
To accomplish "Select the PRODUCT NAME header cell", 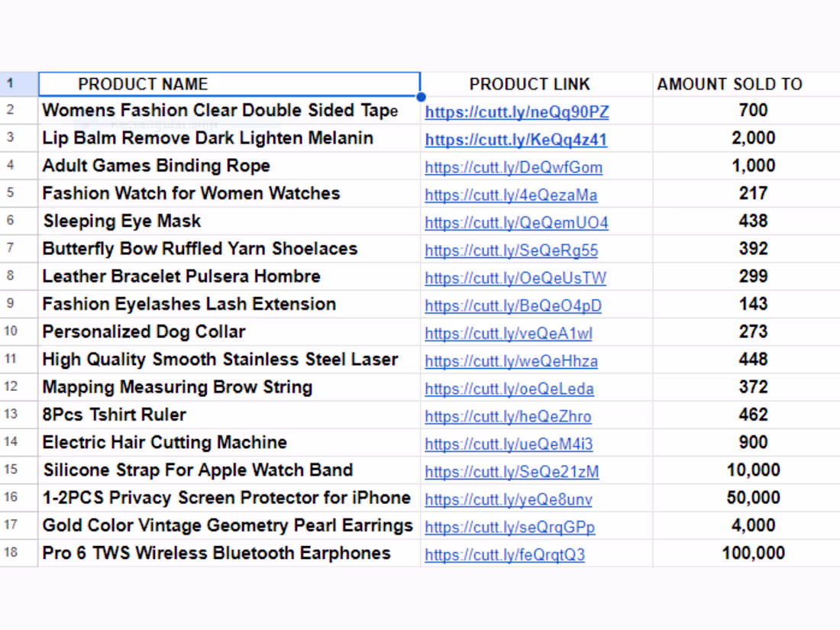I will click(x=229, y=84).
